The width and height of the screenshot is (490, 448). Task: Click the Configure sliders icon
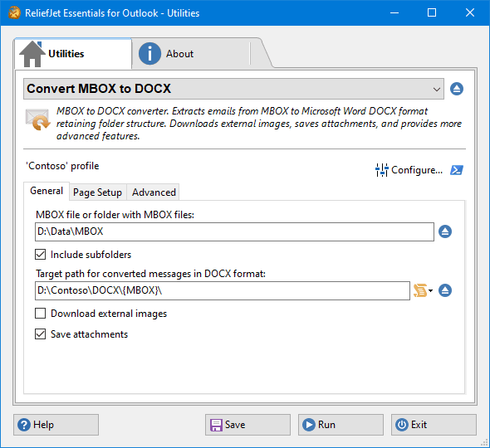[x=381, y=170]
